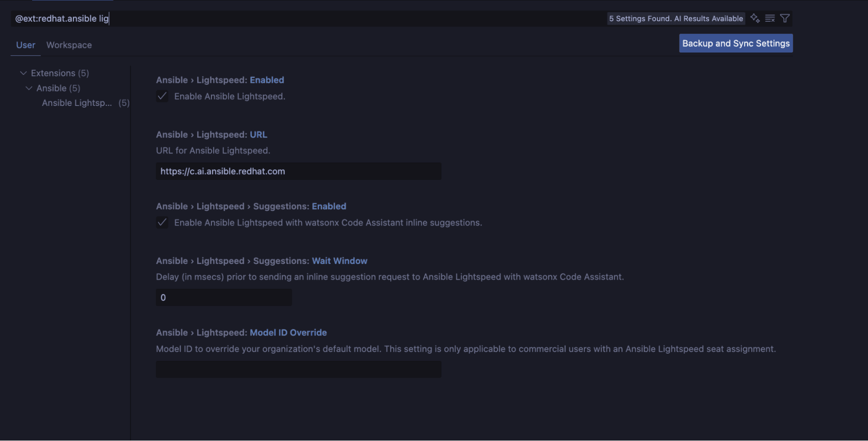
Task: Switch to the Workspace settings tab
Action: tap(69, 45)
